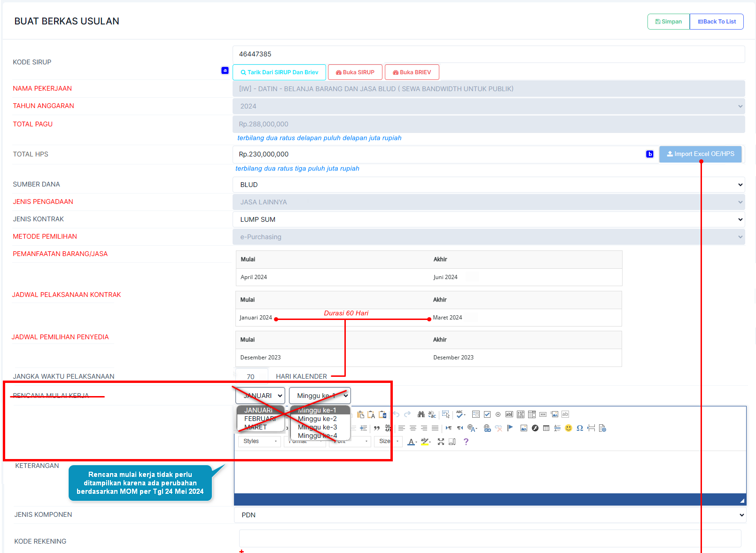Click the editor resize handle corner
The image size is (756, 553).
(x=742, y=501)
